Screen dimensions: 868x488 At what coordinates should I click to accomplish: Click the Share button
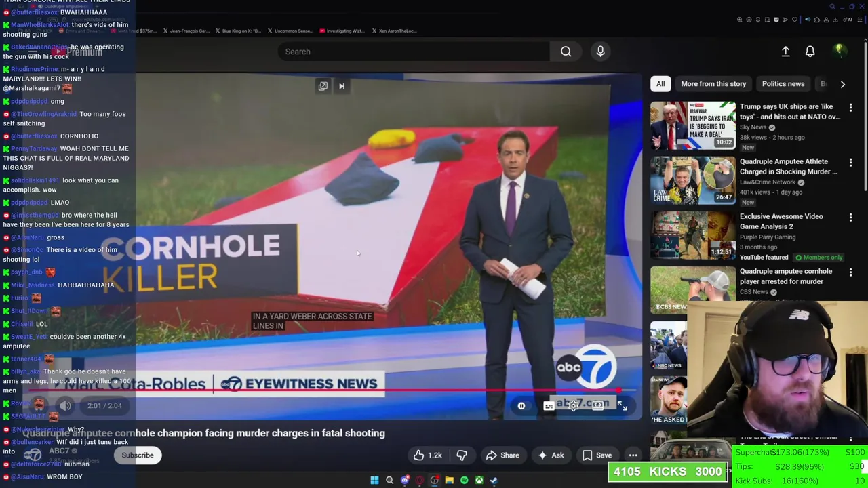(x=502, y=455)
